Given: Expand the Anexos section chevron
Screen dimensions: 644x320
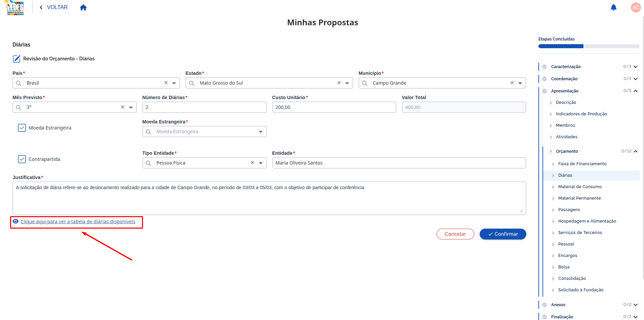Looking at the screenshot, I should pos(636,305).
